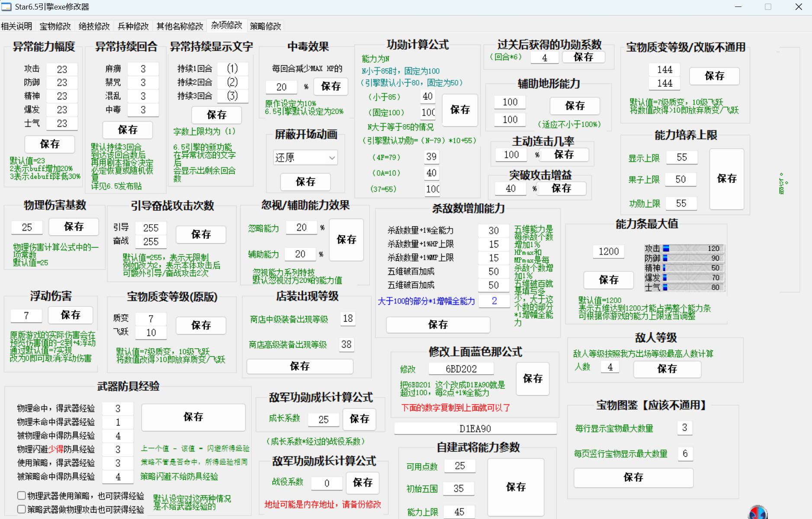Click the 物理伤害基数 field showing 25
The height and width of the screenshot is (519, 812).
(x=27, y=227)
